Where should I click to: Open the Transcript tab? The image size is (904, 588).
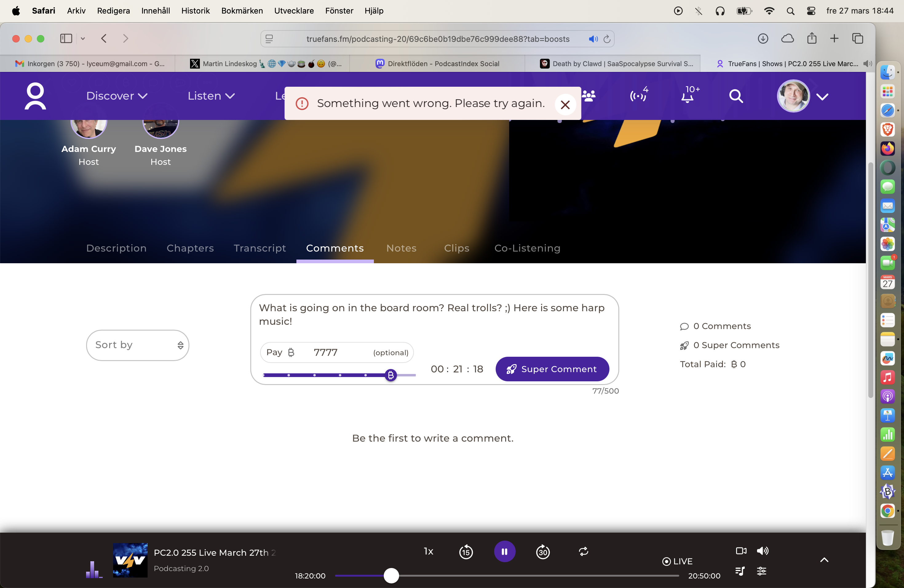point(260,248)
